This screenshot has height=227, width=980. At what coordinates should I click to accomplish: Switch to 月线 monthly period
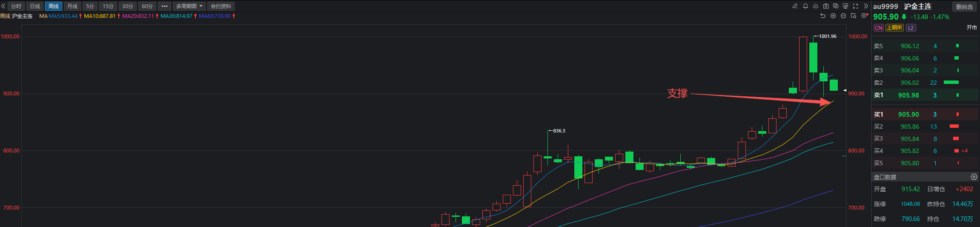pyautogui.click(x=72, y=6)
